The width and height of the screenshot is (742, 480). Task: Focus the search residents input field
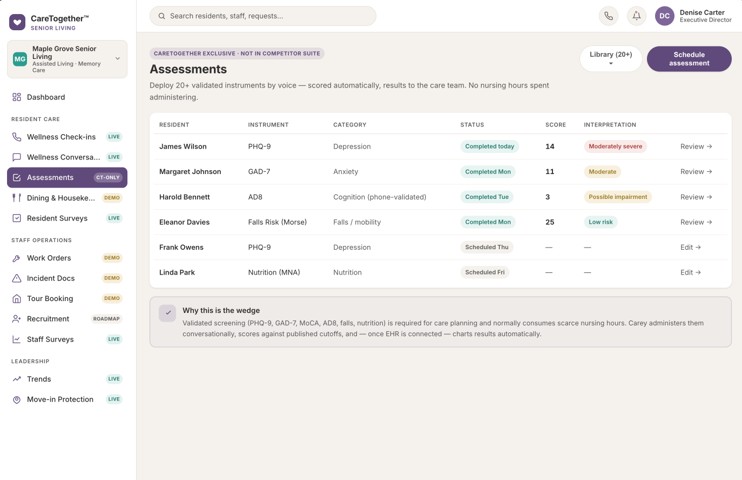(x=263, y=16)
